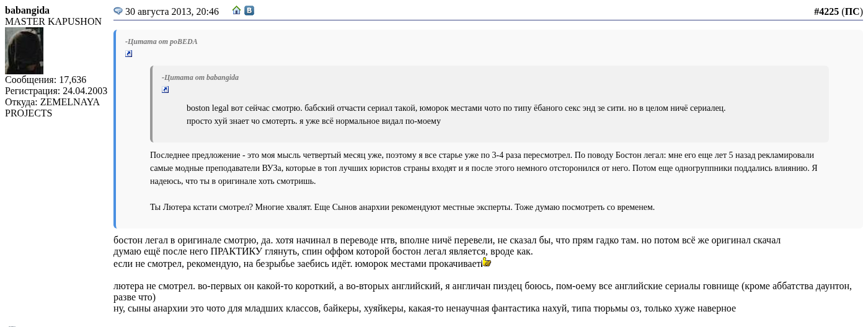Click the speech bubble post icon
Image resolution: width=868 pixels, height=327 pixels.
tap(118, 11)
